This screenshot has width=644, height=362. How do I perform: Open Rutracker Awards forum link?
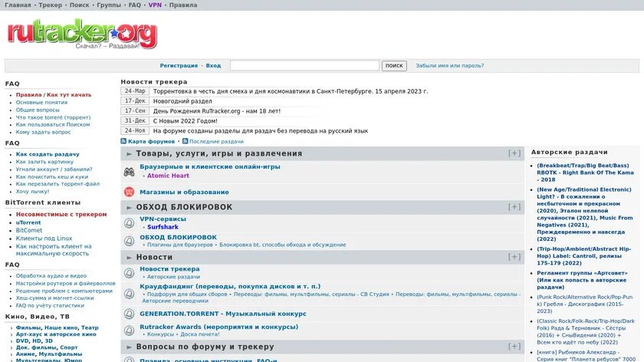click(x=219, y=327)
